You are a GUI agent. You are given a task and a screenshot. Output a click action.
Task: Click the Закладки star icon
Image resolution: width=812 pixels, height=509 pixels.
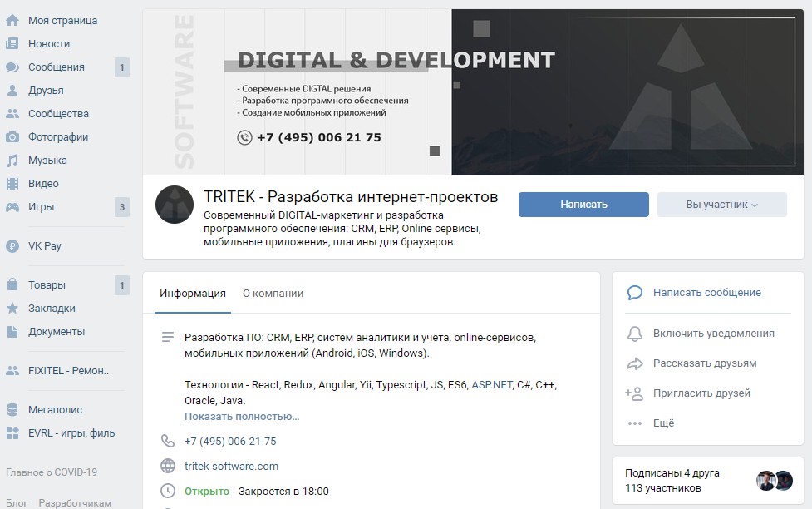[x=12, y=308]
